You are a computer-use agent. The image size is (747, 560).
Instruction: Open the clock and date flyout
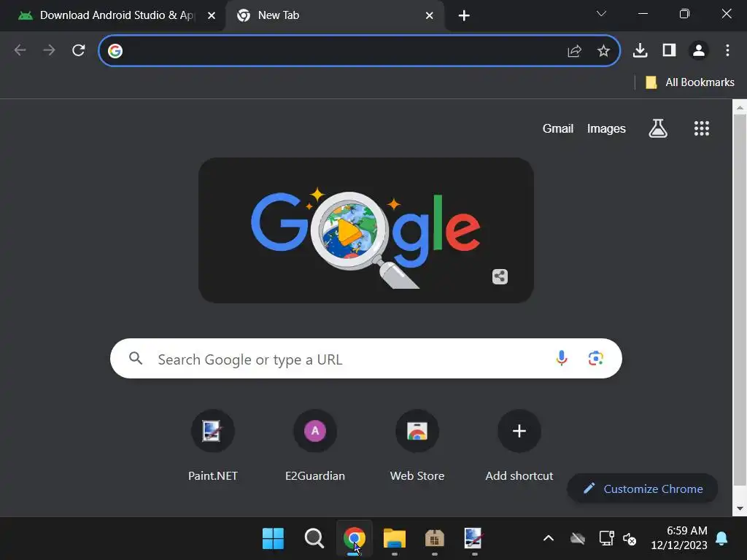click(679, 538)
